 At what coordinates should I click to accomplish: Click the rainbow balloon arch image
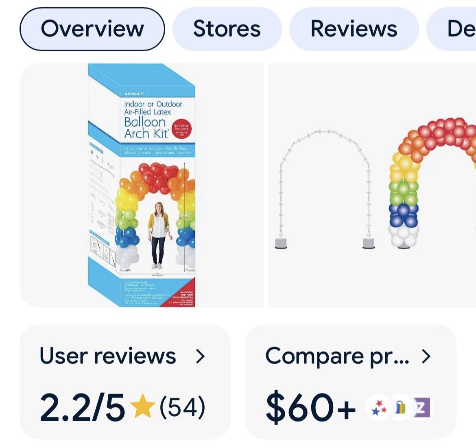pos(432,183)
